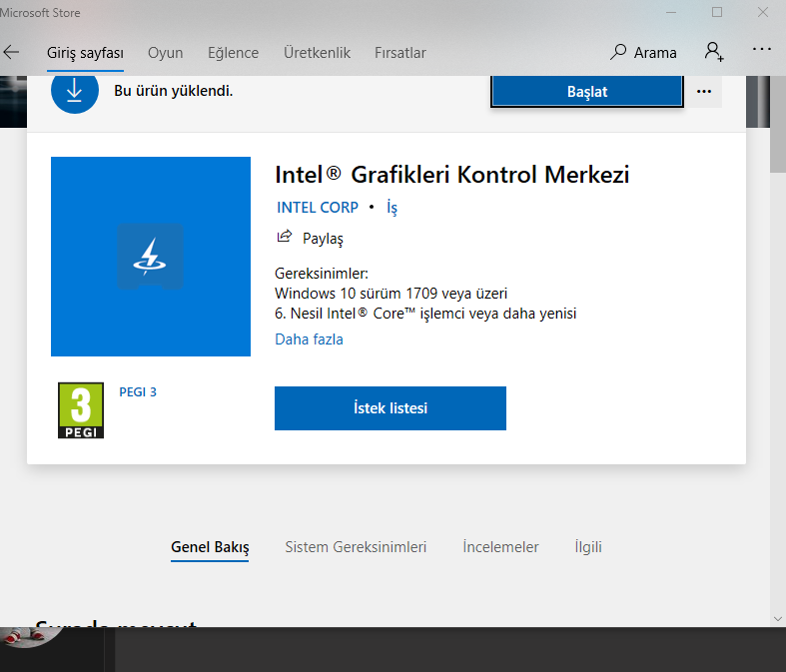The height and width of the screenshot is (672, 786).
Task: Open the Üretkenlik tab
Action: 317,53
